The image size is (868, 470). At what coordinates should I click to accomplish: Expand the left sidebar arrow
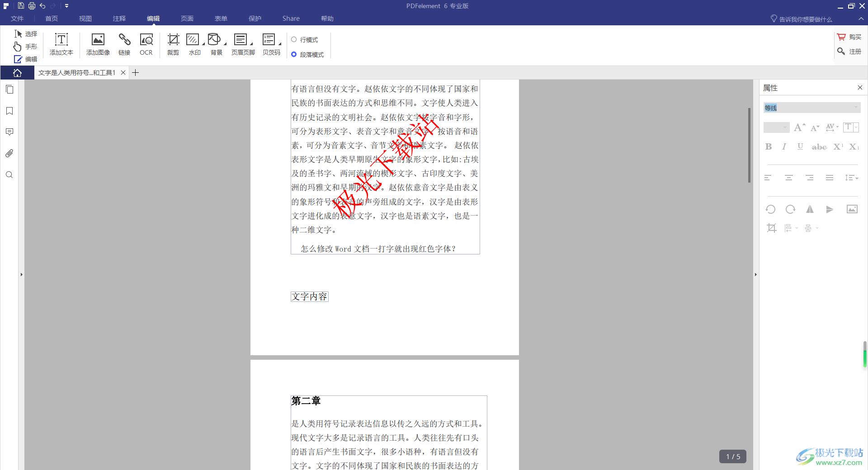[x=21, y=274]
